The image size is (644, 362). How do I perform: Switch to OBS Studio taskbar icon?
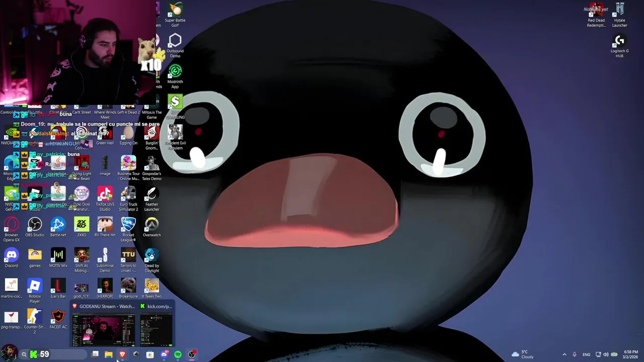tap(192, 354)
